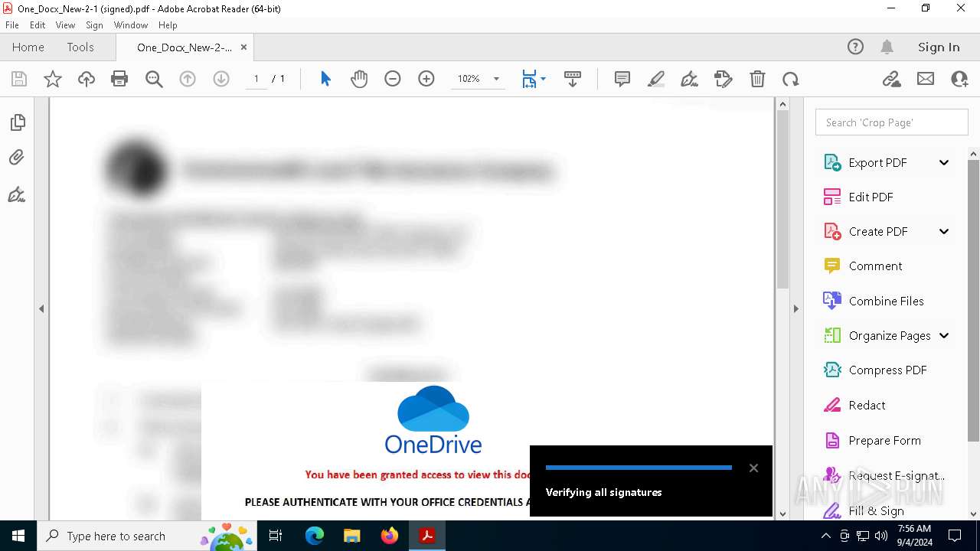Viewport: 980px width, 551px height.
Task: Send file by email envelope icon
Action: click(x=926, y=79)
